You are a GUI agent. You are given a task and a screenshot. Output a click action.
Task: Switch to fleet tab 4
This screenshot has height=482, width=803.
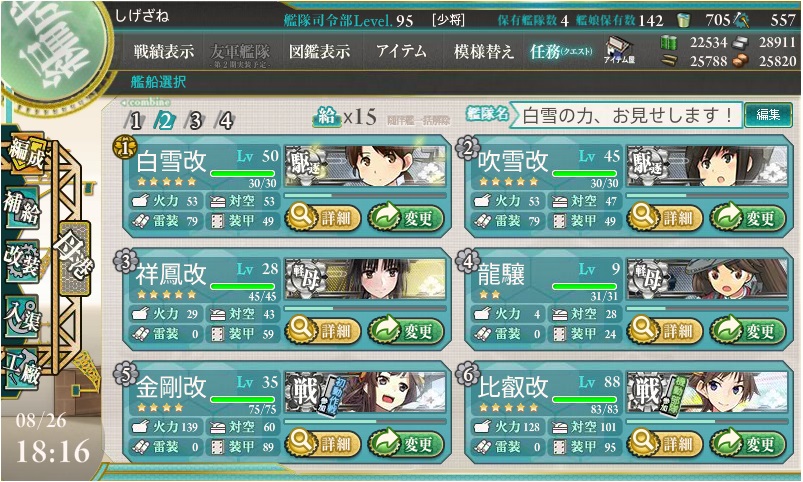(225, 121)
